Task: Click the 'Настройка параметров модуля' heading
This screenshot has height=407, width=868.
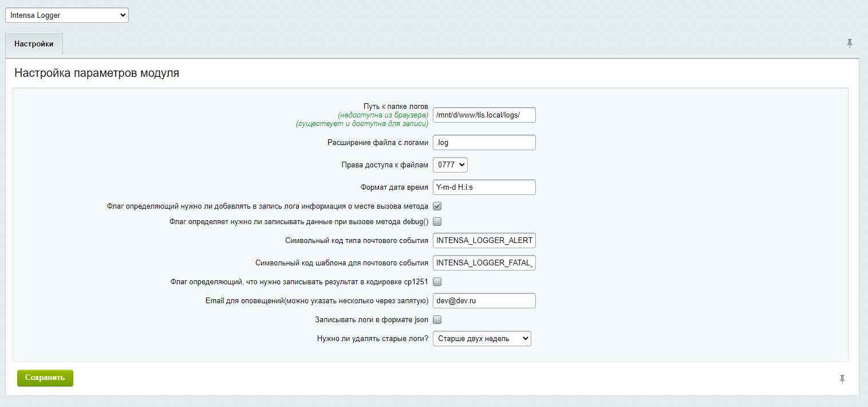Action: pyautogui.click(x=97, y=73)
